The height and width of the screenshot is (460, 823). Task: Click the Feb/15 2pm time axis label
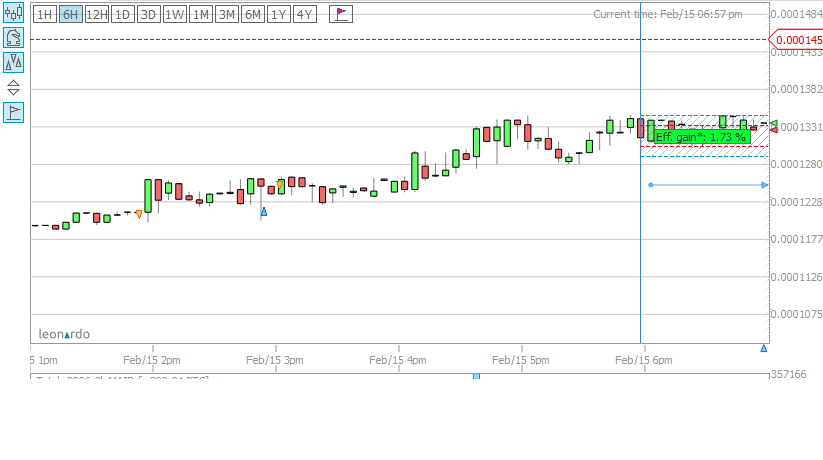click(x=152, y=360)
